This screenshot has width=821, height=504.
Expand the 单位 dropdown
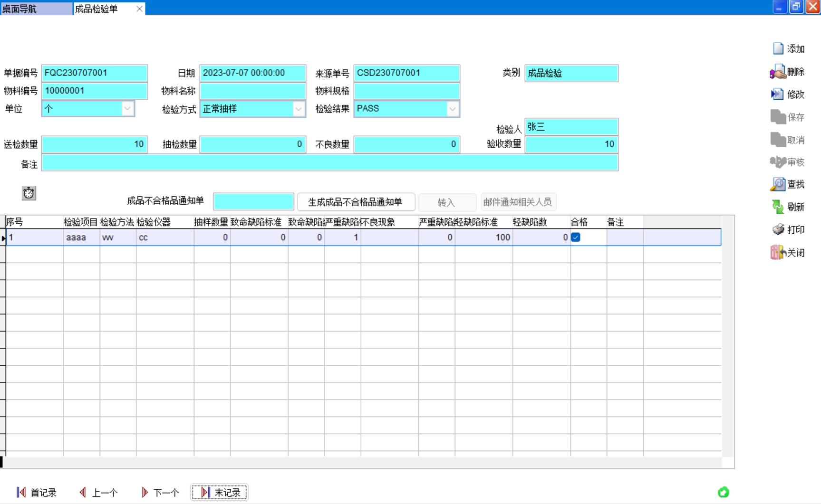tap(127, 109)
